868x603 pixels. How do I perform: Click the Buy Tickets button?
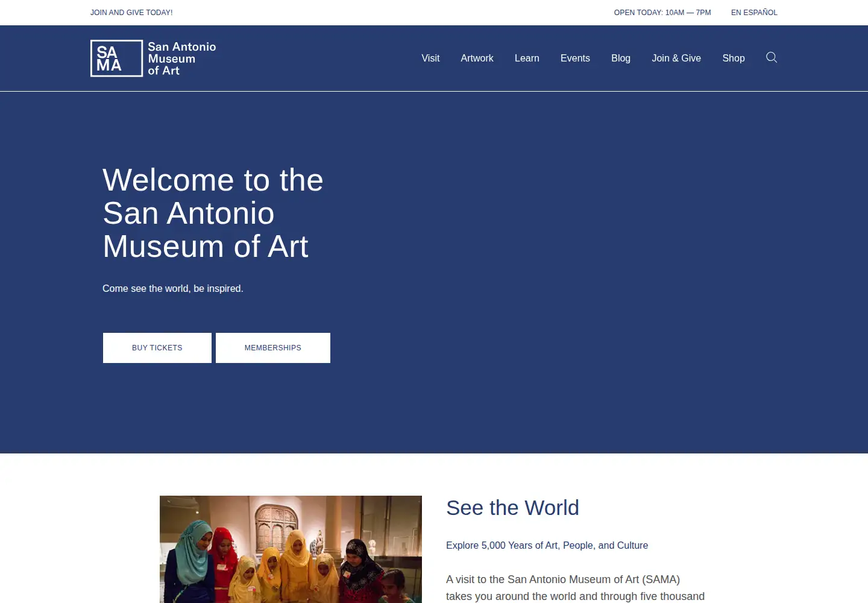157,348
